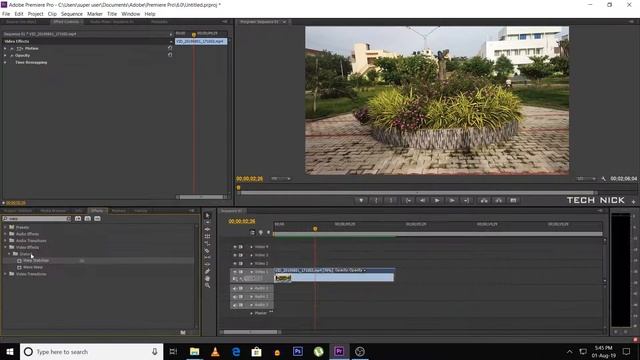Filter effects by Accelerated Effects icon
640x360 pixels.
tap(78, 219)
